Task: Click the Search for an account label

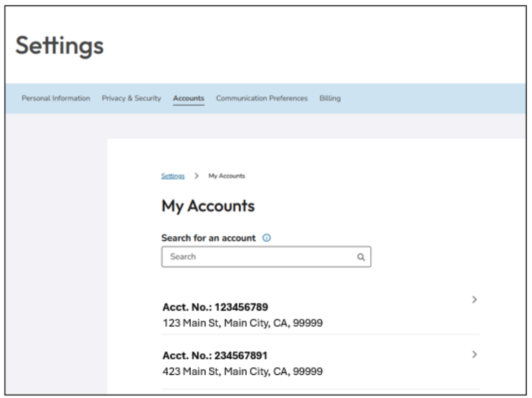Action: tap(208, 238)
